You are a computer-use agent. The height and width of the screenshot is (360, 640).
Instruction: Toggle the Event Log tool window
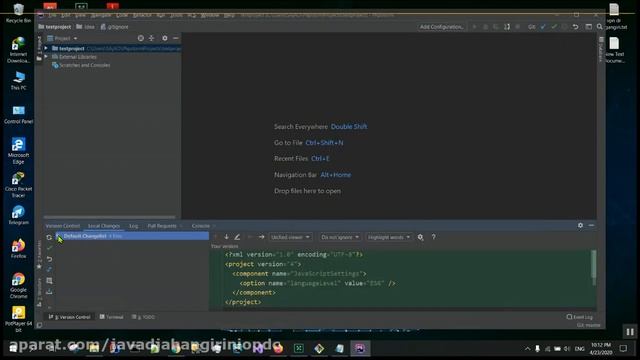pos(580,317)
